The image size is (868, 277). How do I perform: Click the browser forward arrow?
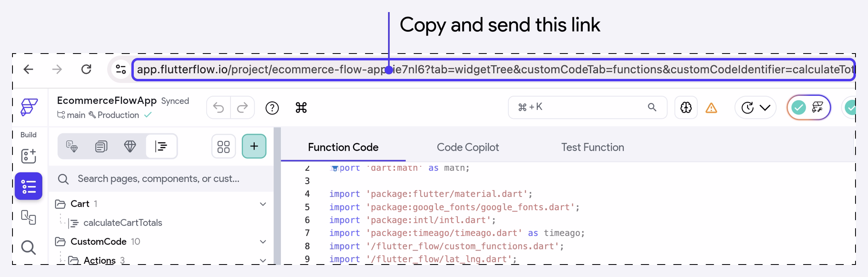pyautogui.click(x=57, y=69)
